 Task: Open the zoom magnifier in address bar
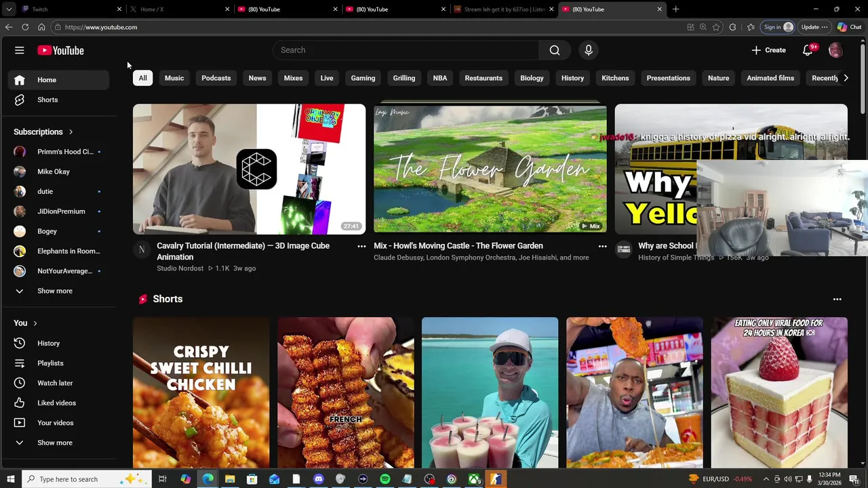pos(703,27)
